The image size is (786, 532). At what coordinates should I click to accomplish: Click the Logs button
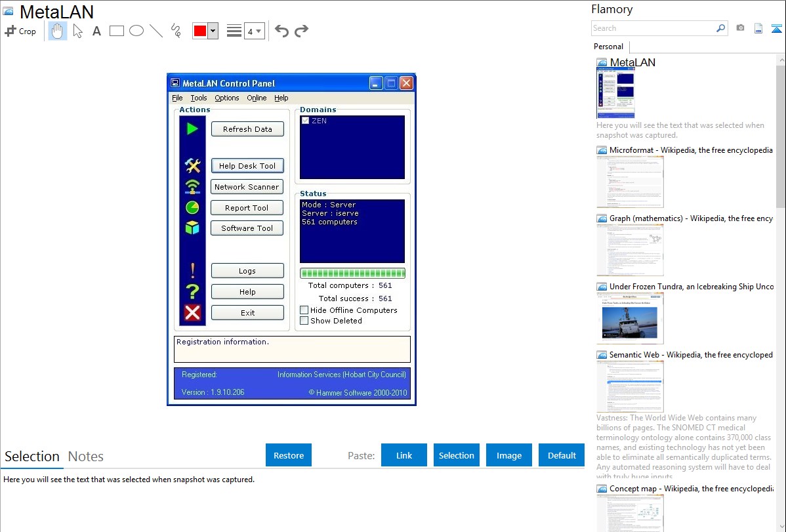point(247,271)
